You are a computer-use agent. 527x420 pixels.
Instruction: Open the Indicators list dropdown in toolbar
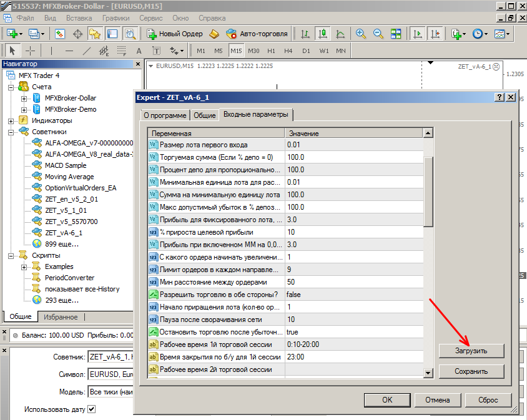point(458,34)
